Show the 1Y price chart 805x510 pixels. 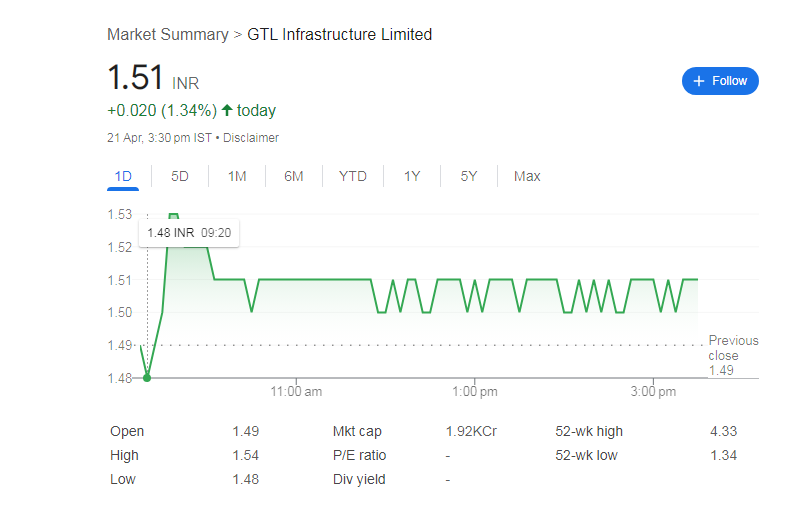tap(412, 177)
